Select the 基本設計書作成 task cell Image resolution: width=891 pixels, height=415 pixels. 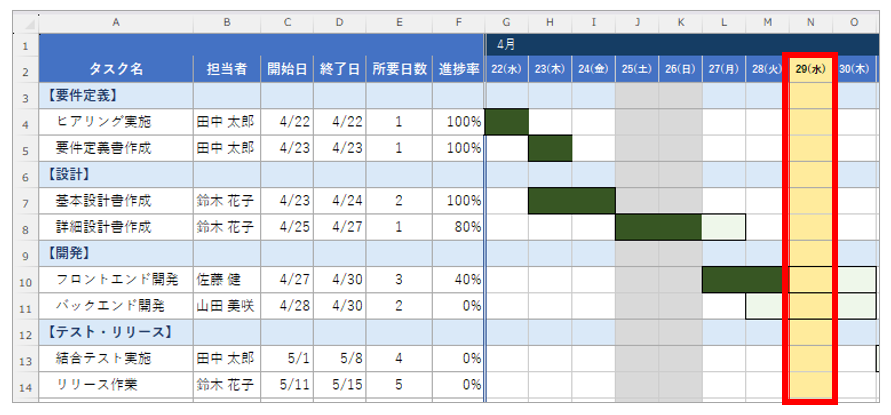116,201
